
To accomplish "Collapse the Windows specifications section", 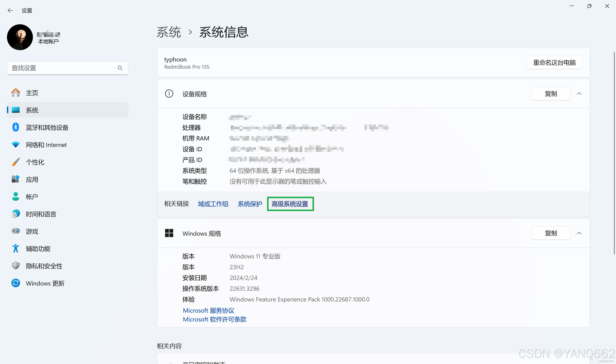I will pos(579,233).
